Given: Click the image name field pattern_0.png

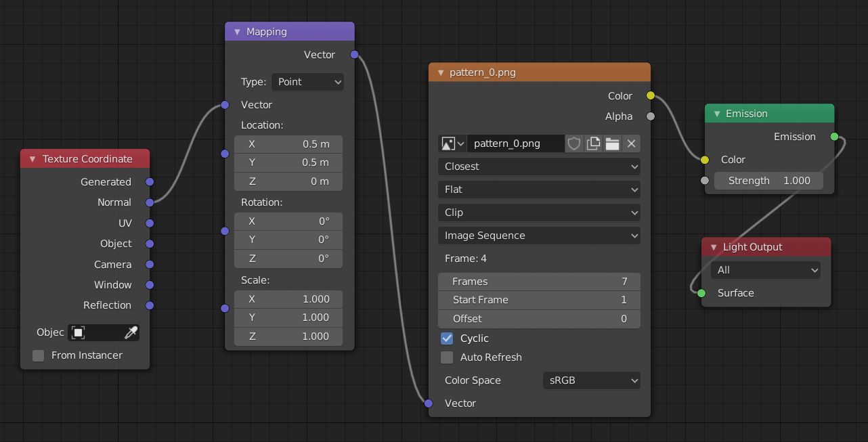Looking at the screenshot, I should point(515,143).
